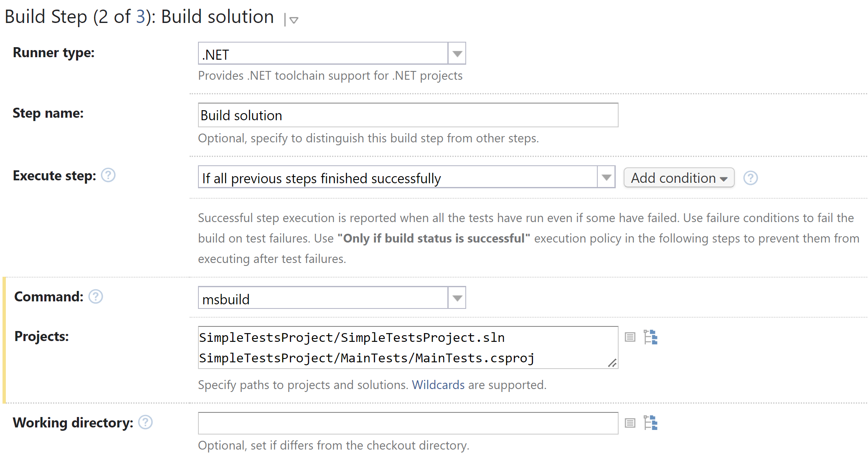Click into the Step name text field
The image size is (868, 460).
(x=407, y=115)
